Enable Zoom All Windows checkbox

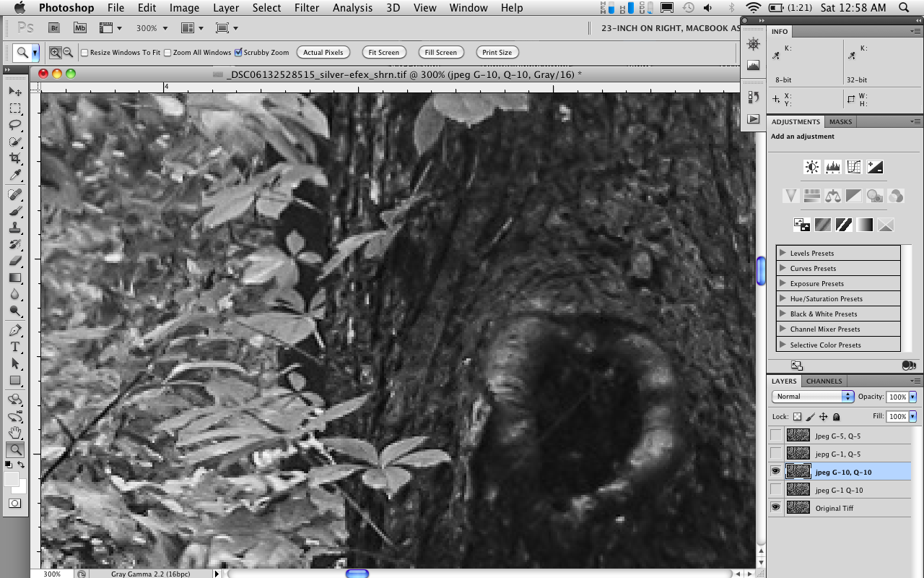[x=167, y=53]
